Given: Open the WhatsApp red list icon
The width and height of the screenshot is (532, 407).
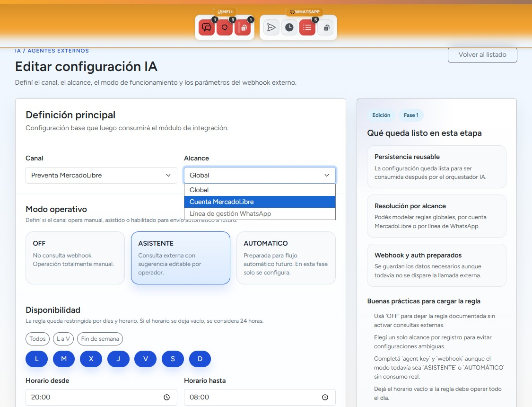Looking at the screenshot, I should coord(307,27).
